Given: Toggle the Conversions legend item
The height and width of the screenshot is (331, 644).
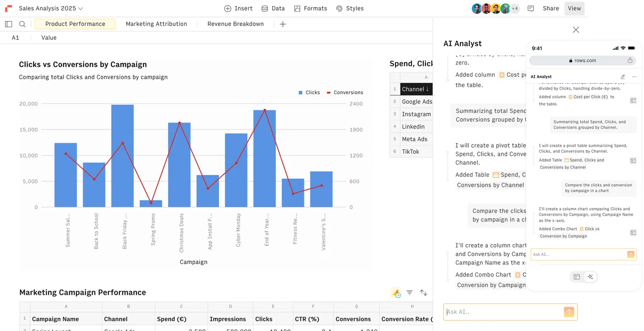Looking at the screenshot, I should (345, 93).
